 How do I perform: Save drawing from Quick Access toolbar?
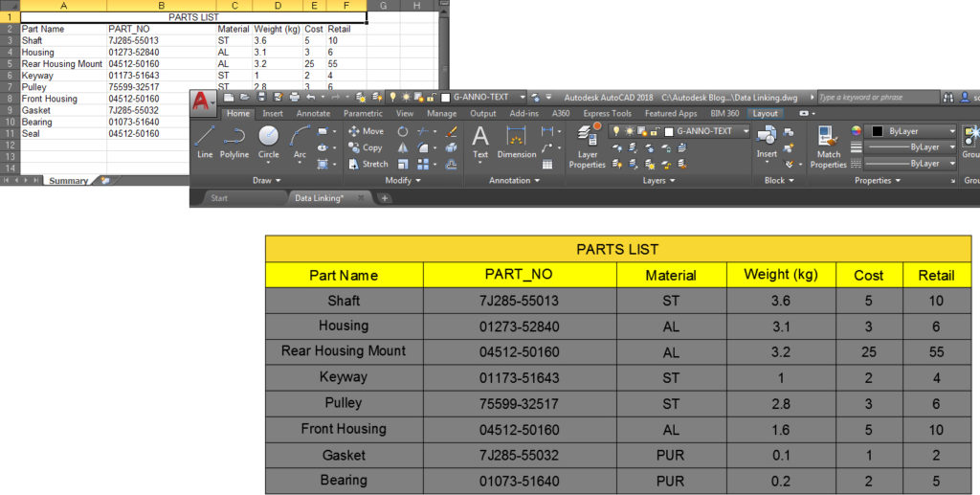pos(261,97)
